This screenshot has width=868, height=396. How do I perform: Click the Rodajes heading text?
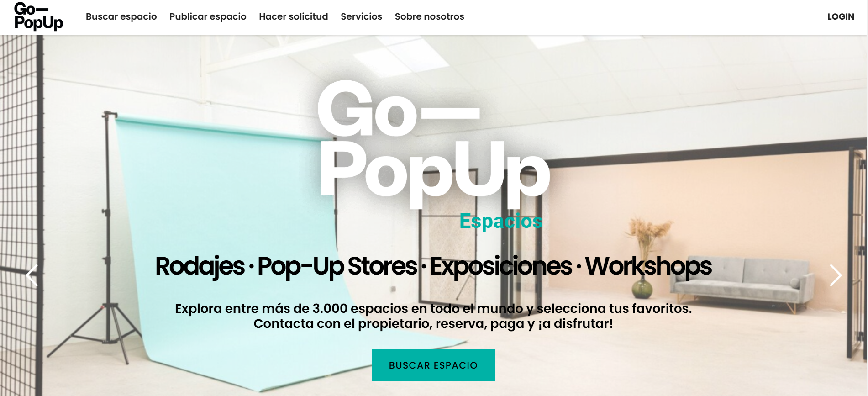(x=200, y=267)
